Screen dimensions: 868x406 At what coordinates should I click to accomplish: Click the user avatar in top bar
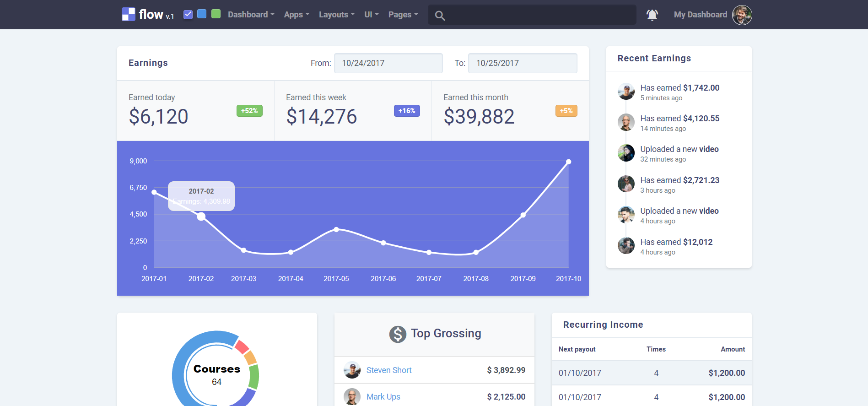742,15
